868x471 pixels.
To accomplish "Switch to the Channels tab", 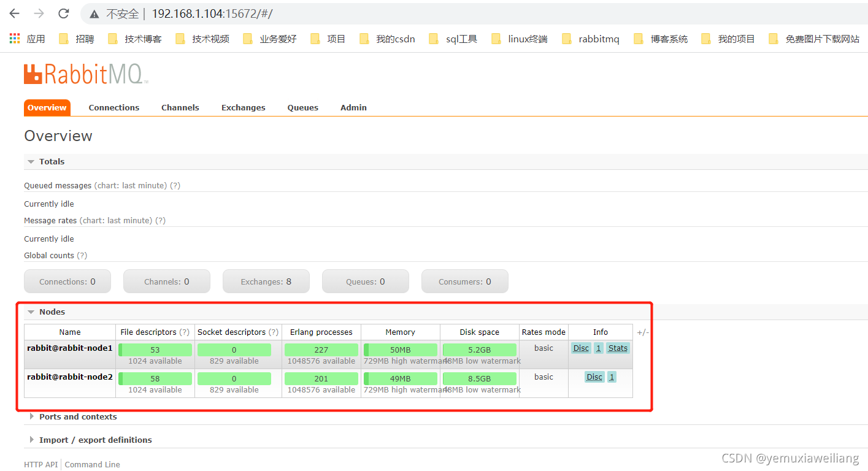I will pos(180,107).
